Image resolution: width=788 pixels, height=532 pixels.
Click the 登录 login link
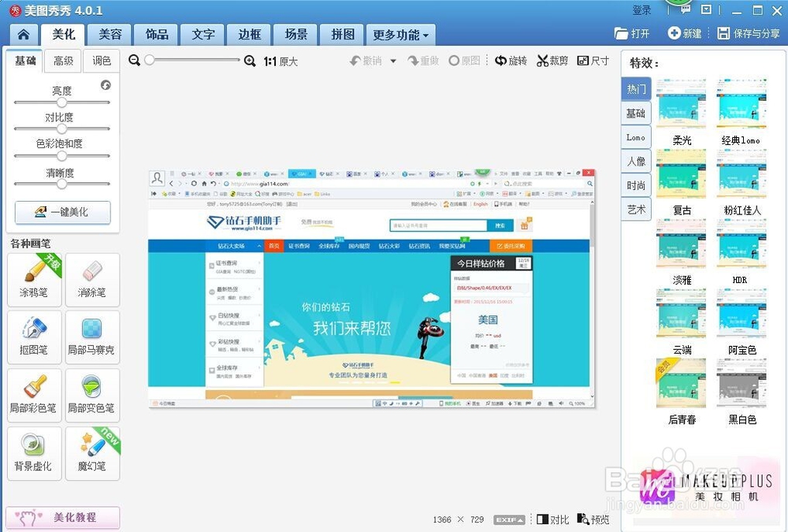(x=641, y=10)
